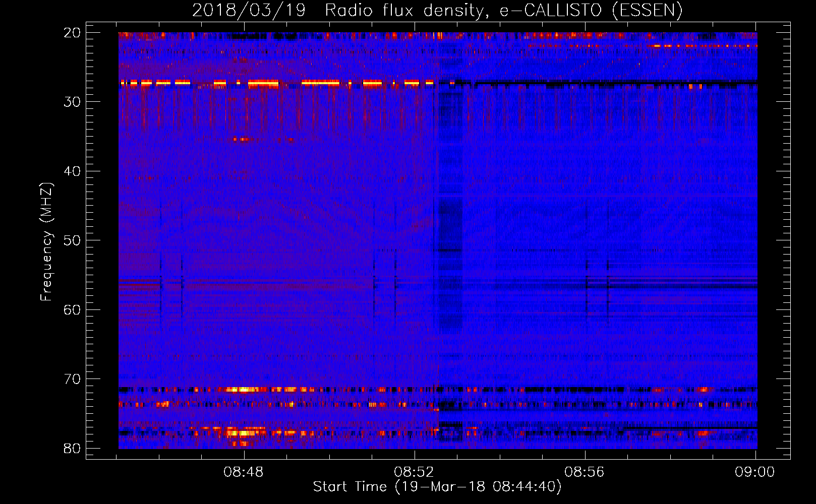This screenshot has width=816, height=504.
Task: Click the 'Frequency (MHZ)' axis label
Action: (x=46, y=242)
